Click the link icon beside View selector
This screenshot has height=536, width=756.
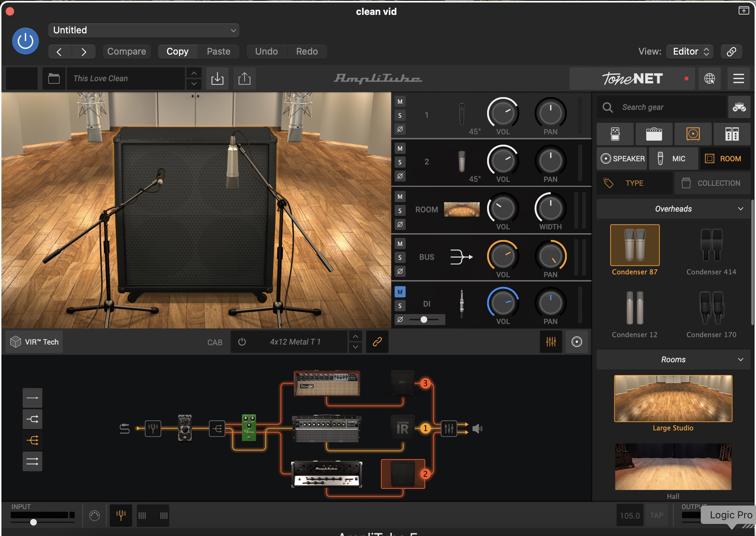coord(731,52)
